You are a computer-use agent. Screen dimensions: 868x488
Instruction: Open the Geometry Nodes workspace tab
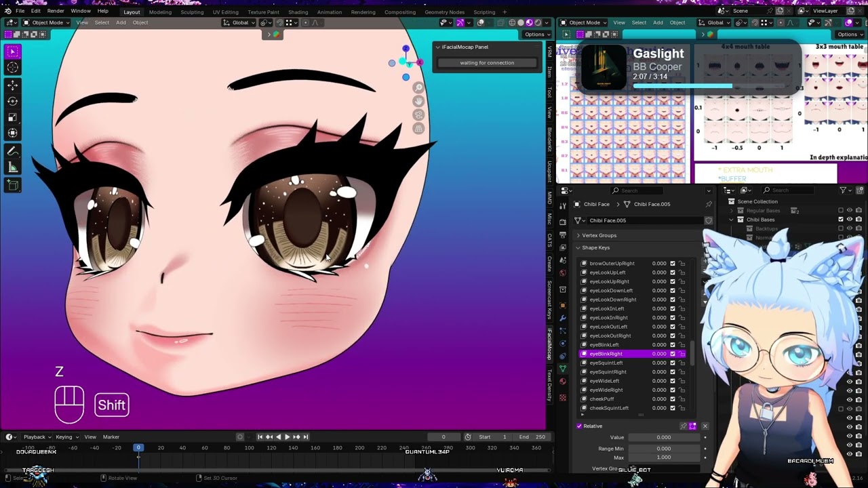(444, 12)
